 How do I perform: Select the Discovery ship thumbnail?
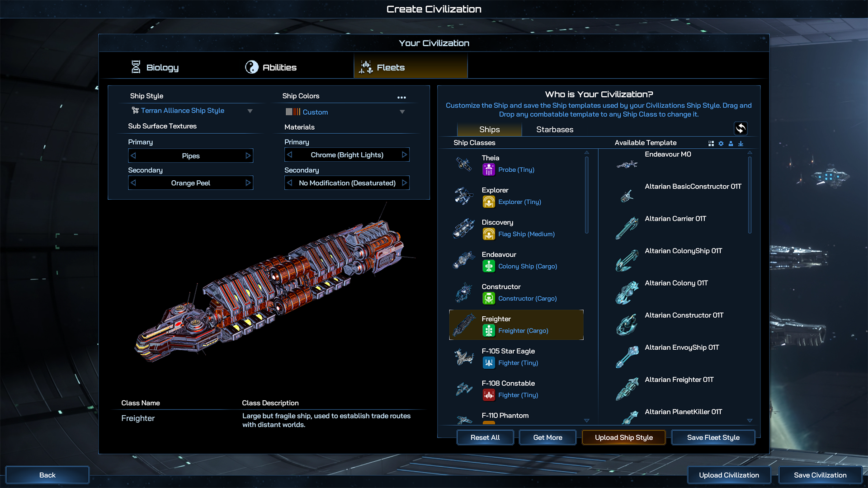[464, 228]
